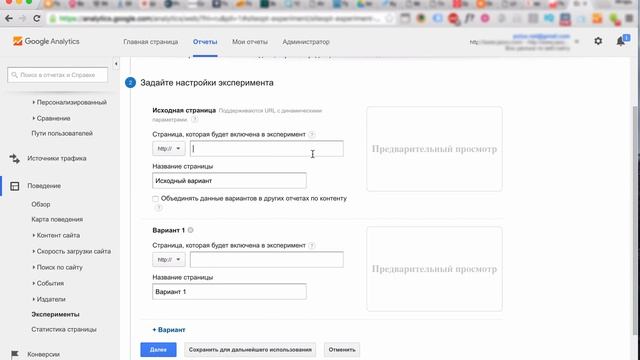Add another variant with + Вариант link
This screenshot has height=360, width=640.
(169, 330)
